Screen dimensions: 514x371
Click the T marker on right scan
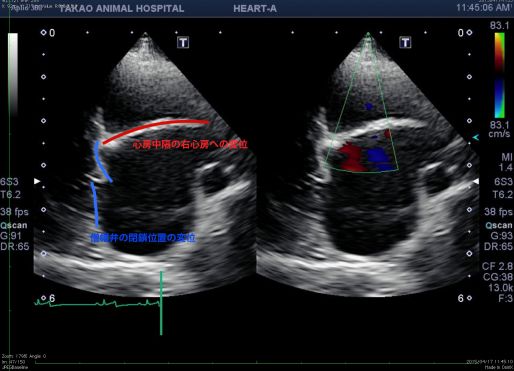click(405, 42)
